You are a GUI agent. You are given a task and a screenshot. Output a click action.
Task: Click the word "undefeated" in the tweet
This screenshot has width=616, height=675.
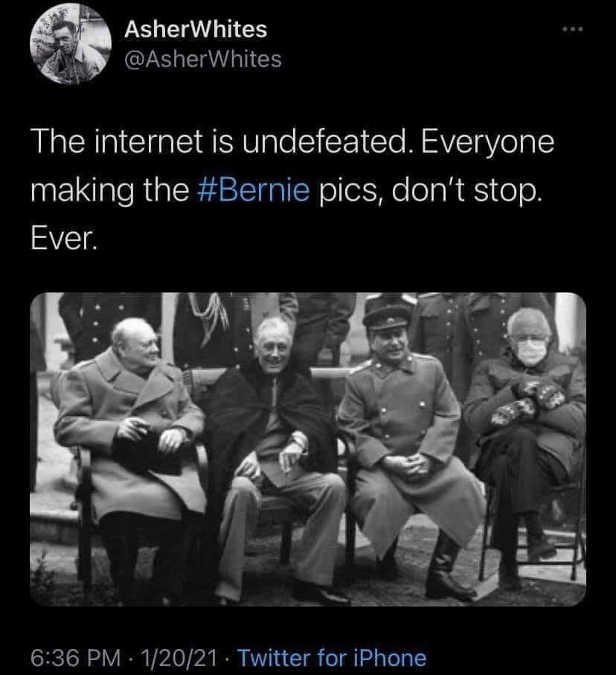pos(325,141)
